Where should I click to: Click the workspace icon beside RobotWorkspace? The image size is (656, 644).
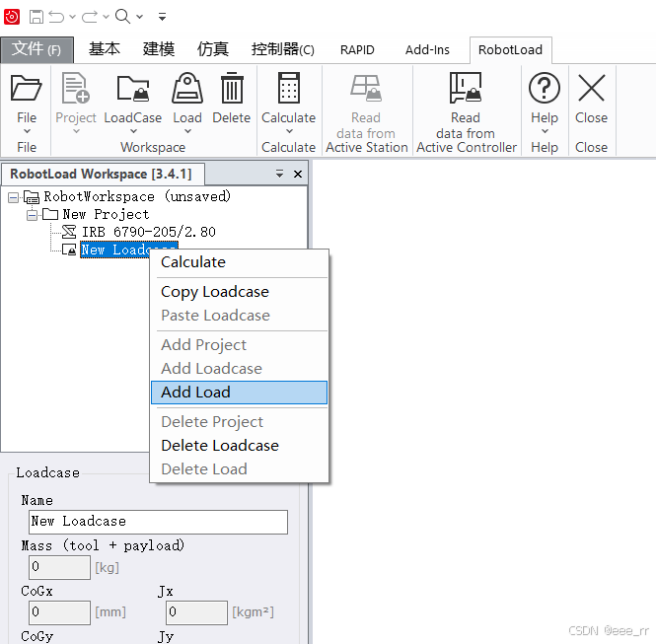tap(32, 197)
